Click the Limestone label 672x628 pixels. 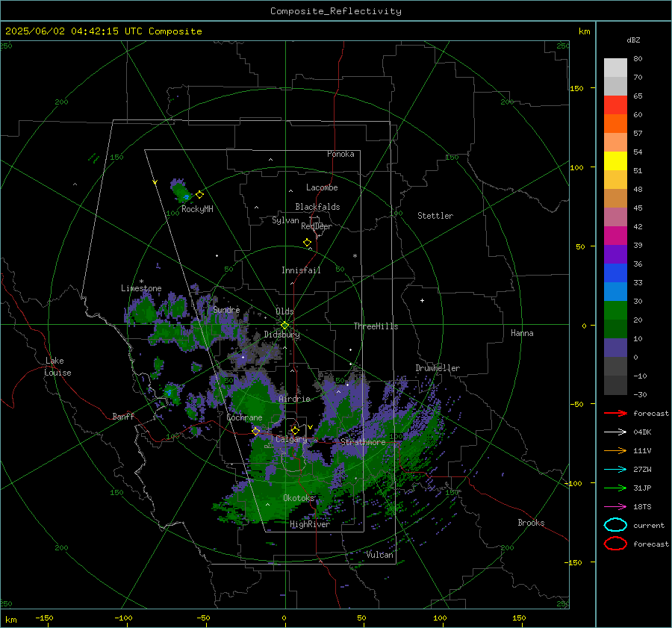pos(141,288)
